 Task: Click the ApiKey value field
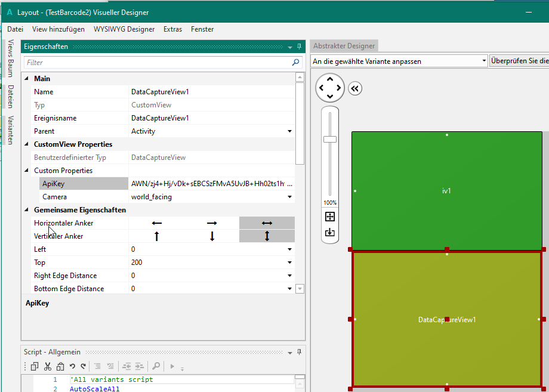pos(209,184)
